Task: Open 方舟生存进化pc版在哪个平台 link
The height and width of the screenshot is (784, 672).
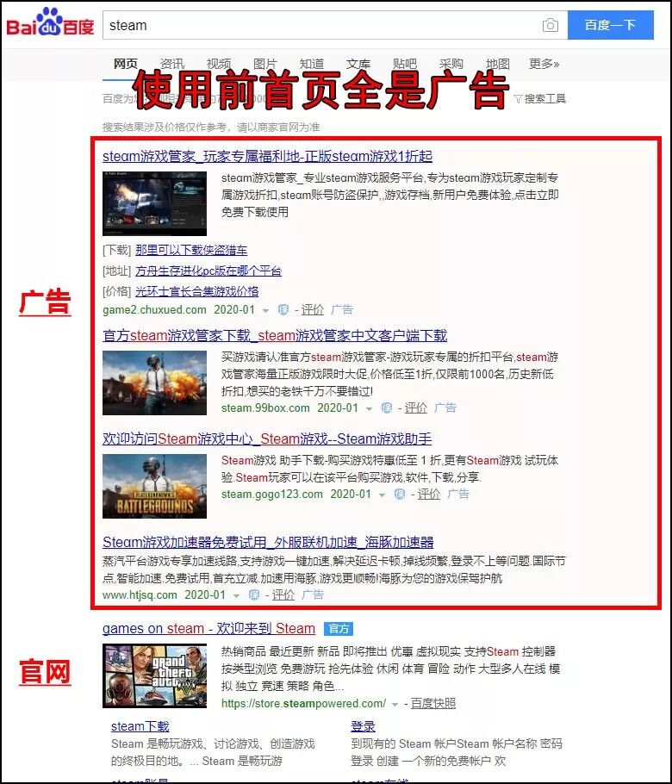Action: coord(208,271)
